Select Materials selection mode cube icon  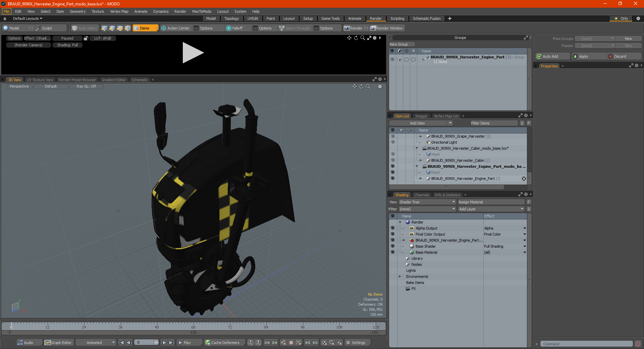coord(127,28)
